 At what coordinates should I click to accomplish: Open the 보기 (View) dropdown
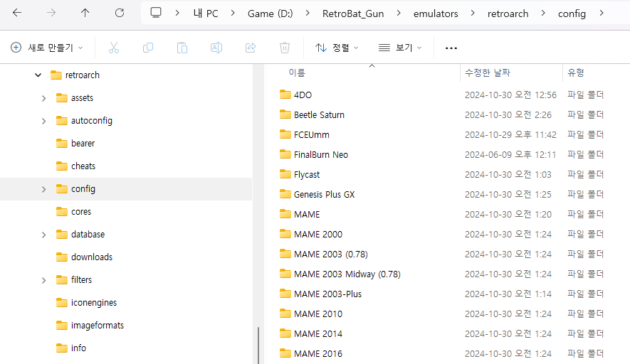400,48
